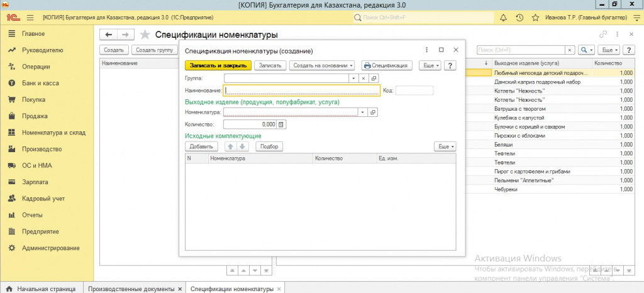Open the Зарплата section
Viewport: 644px width, 293px height.
pyautogui.click(x=35, y=182)
